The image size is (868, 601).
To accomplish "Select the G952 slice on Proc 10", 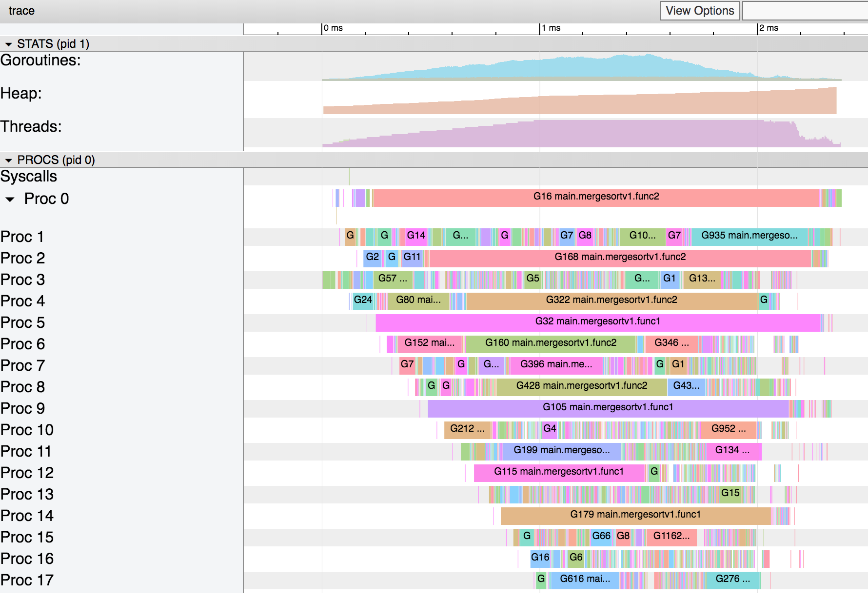I will tap(728, 430).
